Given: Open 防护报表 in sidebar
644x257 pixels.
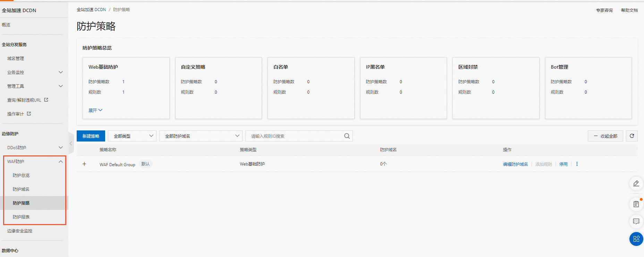Looking at the screenshot, I should (x=21, y=217).
